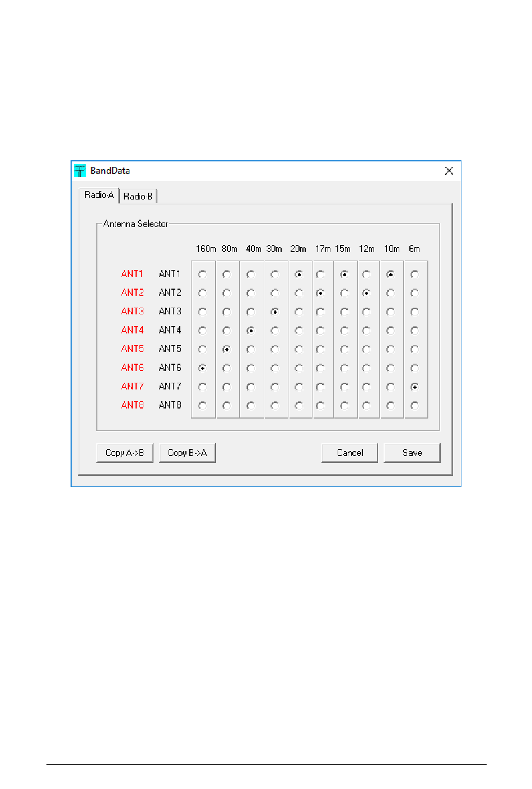Click the 160m column header

[206, 249]
